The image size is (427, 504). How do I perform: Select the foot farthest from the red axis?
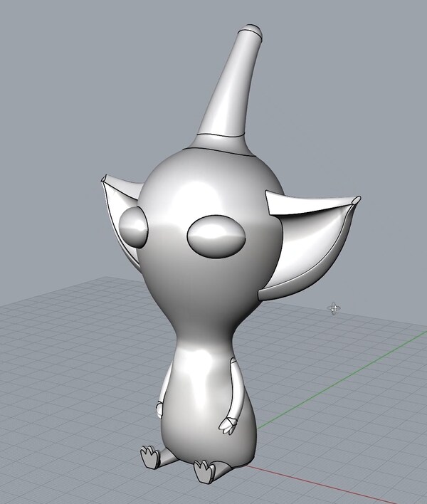(x=150, y=457)
